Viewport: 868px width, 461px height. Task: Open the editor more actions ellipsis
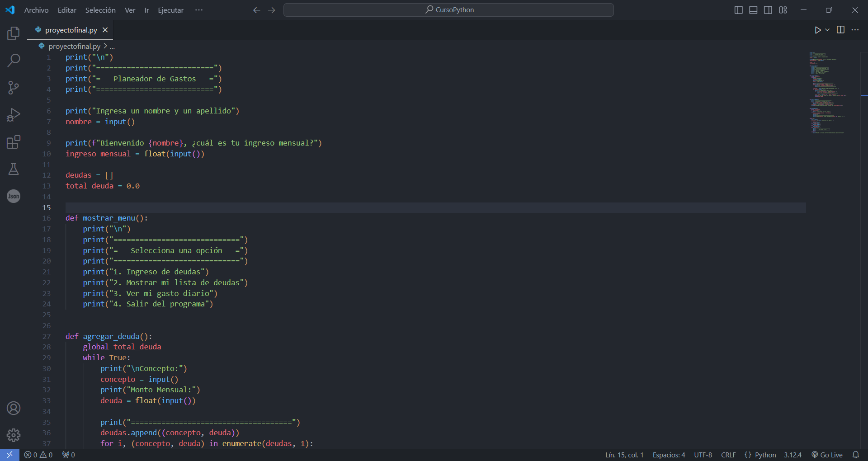pyautogui.click(x=855, y=30)
